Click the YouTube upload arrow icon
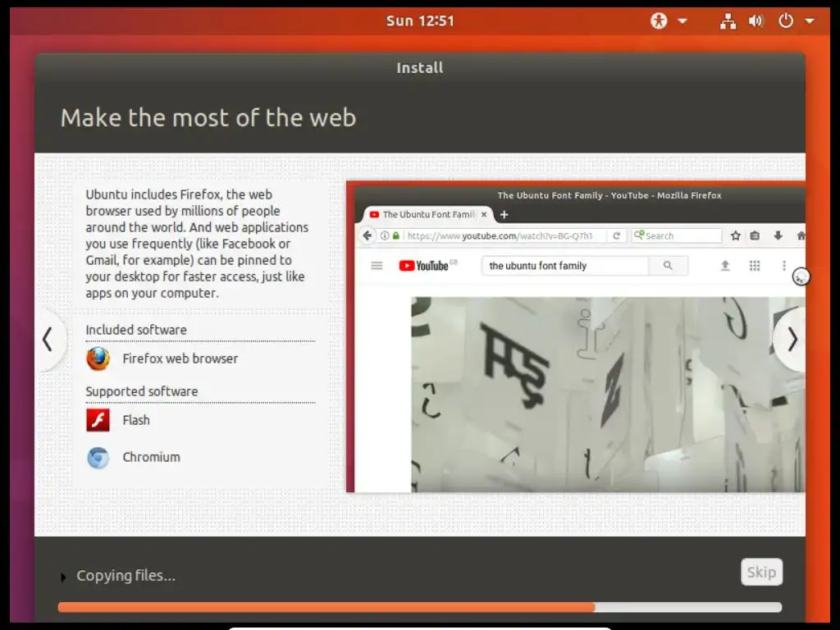 pyautogui.click(x=725, y=266)
